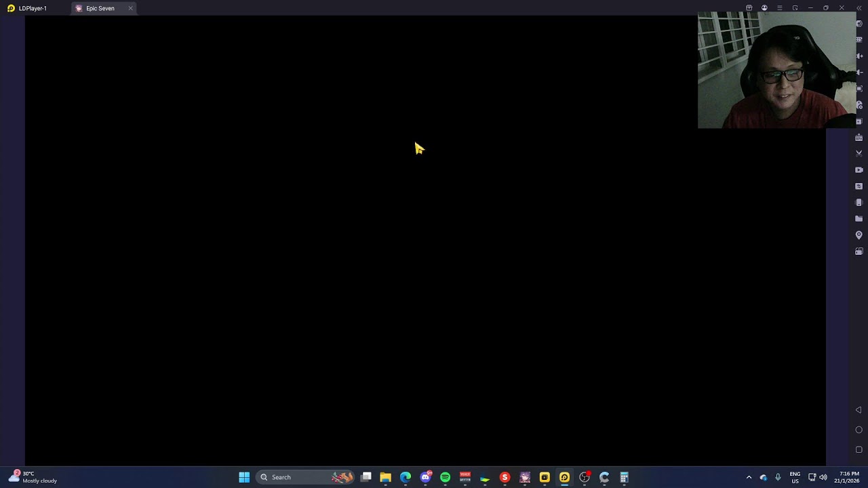Open the red S app on taskbar
The height and width of the screenshot is (488, 868).
tap(505, 477)
